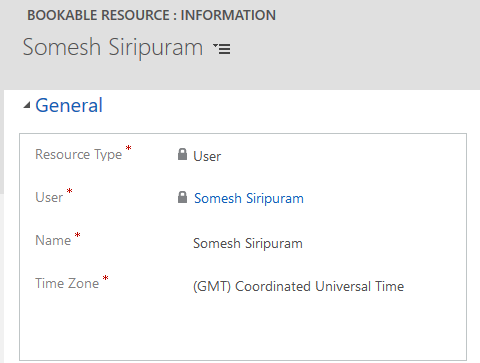Click the Time Zone label
The image size is (480, 363).
tap(67, 283)
